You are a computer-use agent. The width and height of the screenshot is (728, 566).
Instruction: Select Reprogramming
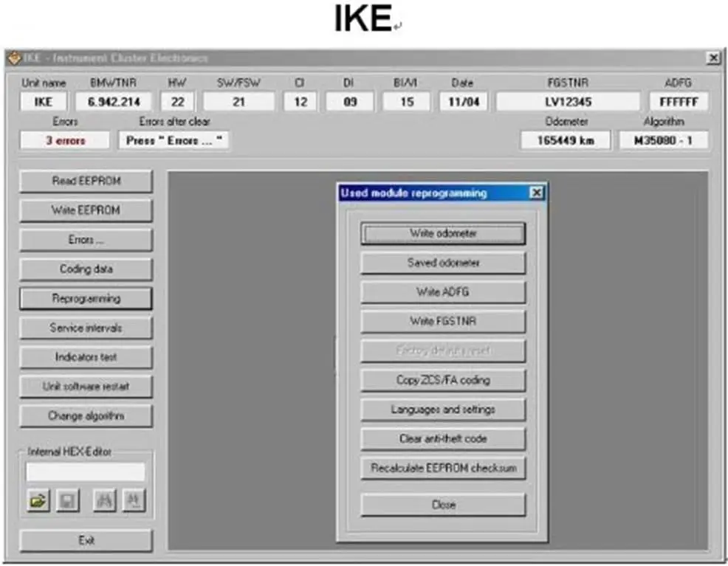coord(86,298)
